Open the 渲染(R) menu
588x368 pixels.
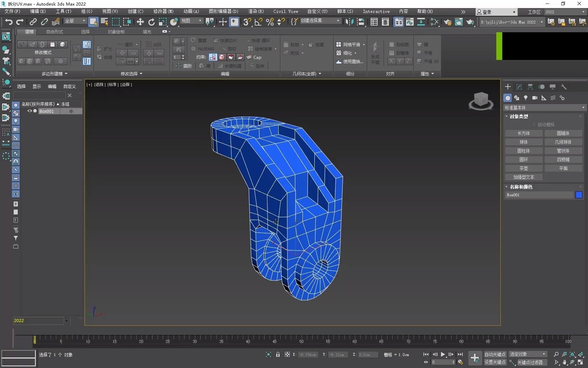[256, 12]
